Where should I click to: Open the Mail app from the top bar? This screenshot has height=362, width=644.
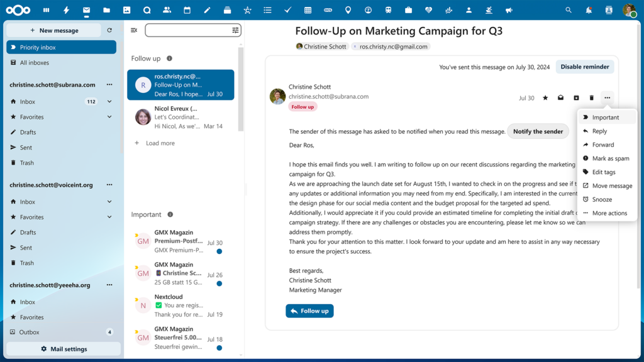pos(86,9)
